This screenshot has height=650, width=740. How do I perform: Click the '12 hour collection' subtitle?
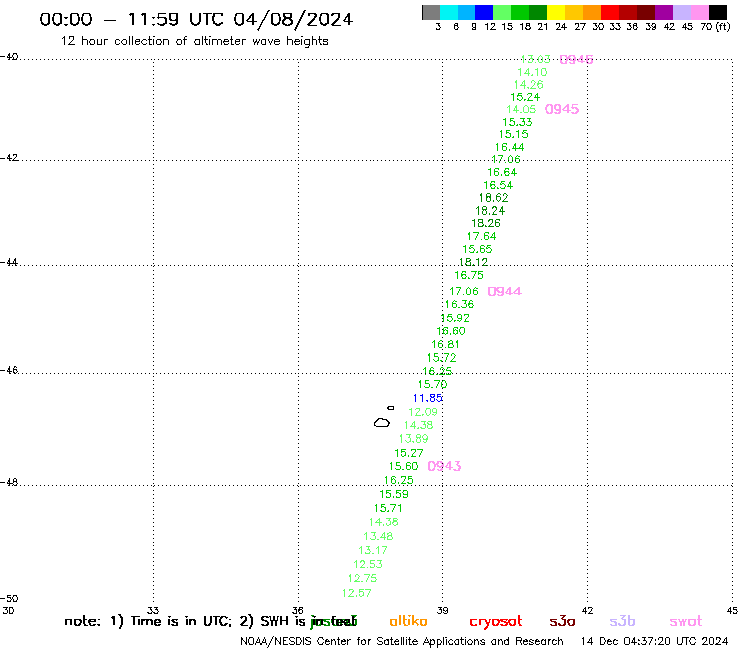click(194, 41)
